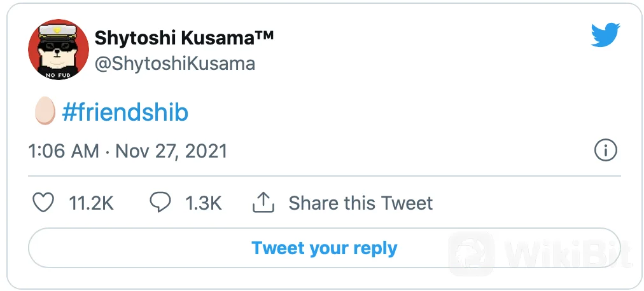The image size is (644, 291).
Task: Click the horizontal divider below the timestamp
Action: (324, 175)
